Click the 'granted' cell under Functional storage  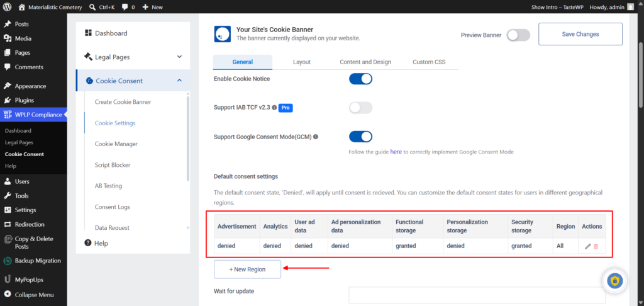406,246
